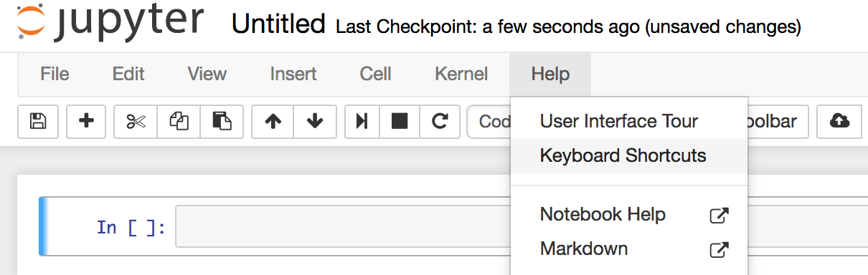Interrupt the kernel with stop icon
The height and width of the screenshot is (275, 868).
[x=400, y=121]
